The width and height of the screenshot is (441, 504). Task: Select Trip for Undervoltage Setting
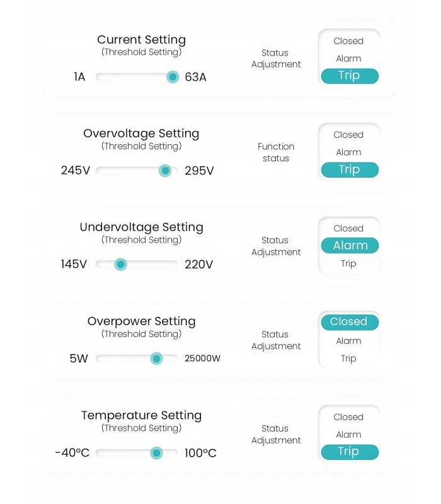click(x=348, y=263)
